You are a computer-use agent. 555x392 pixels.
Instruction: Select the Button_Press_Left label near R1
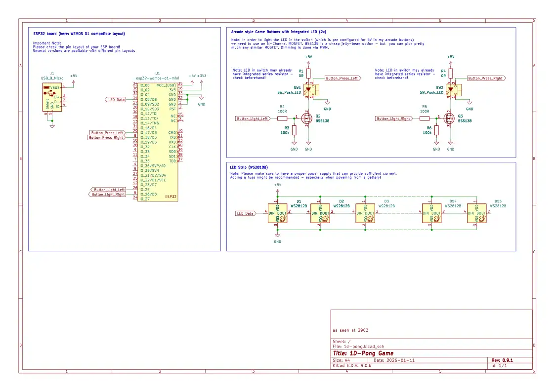coord(342,78)
